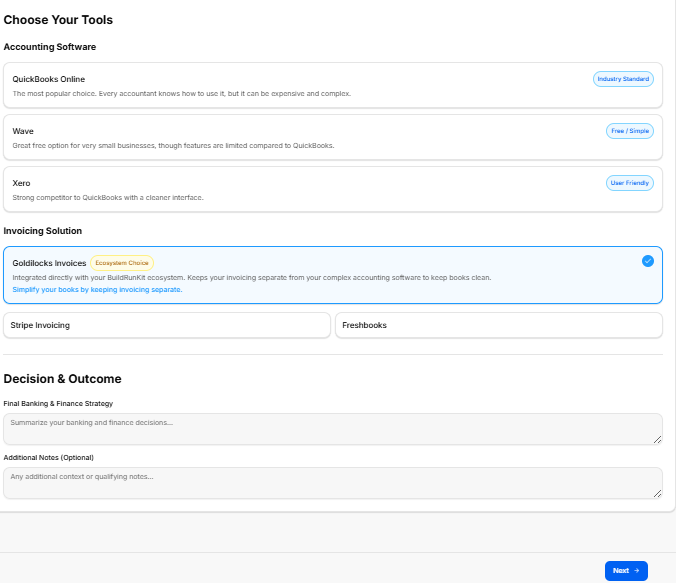This screenshot has height=583, width=676.
Task: Click the 'Choose Your Tools' heading
Action: pos(58,20)
